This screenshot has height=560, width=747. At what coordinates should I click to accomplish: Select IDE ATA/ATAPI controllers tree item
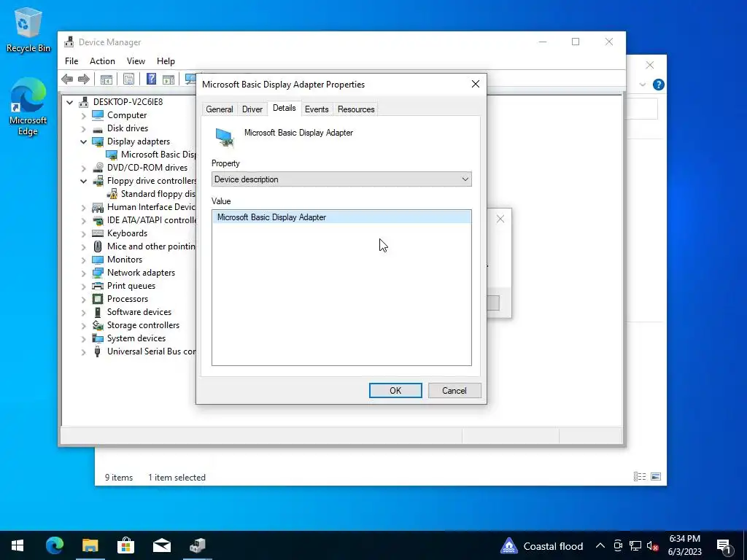click(151, 220)
